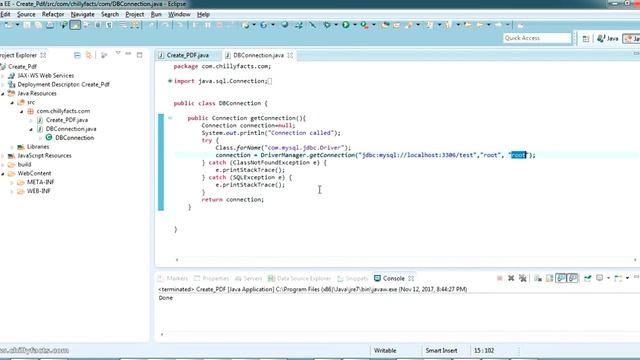The height and width of the screenshot is (360, 640).
Task: Open the Open Perspective icon
Action: (x=586, y=38)
